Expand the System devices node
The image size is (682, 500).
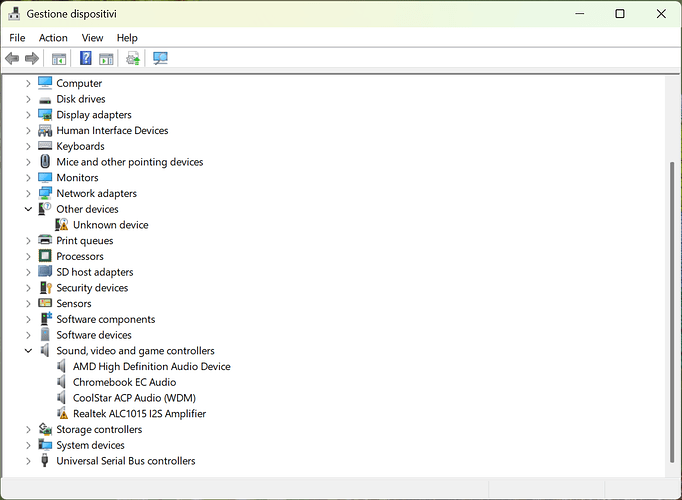pos(28,445)
